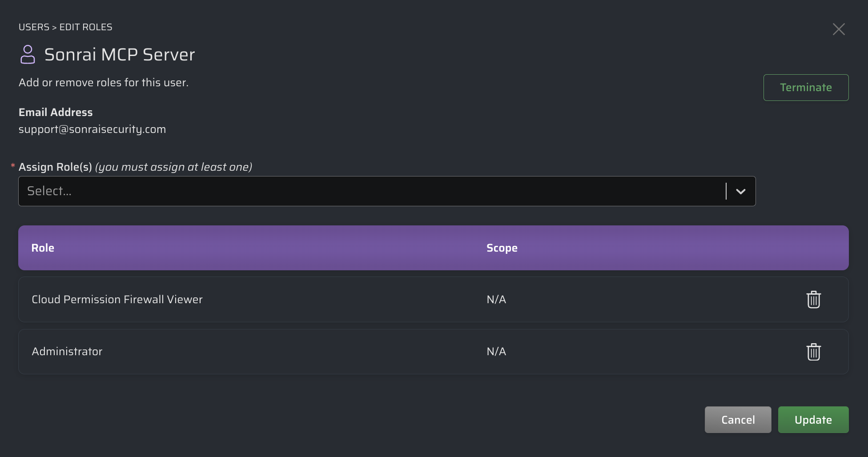Click the EDIT ROLES breadcrumb
Screen dimensions: 868x457
[x=86, y=27]
